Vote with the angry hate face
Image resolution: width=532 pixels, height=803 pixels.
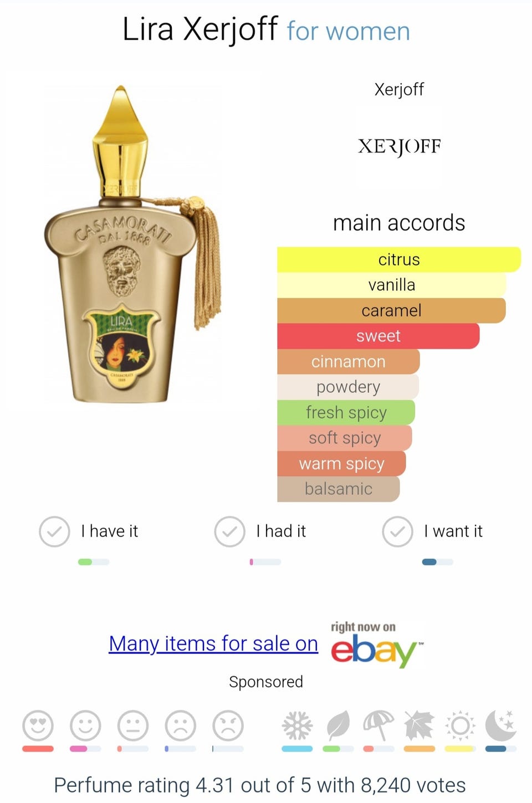228,725
